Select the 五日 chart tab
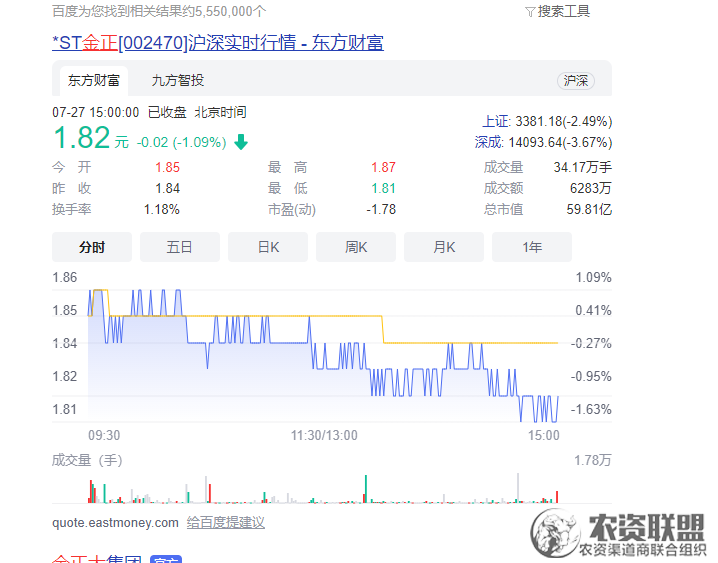718x563 pixels. 180,247
